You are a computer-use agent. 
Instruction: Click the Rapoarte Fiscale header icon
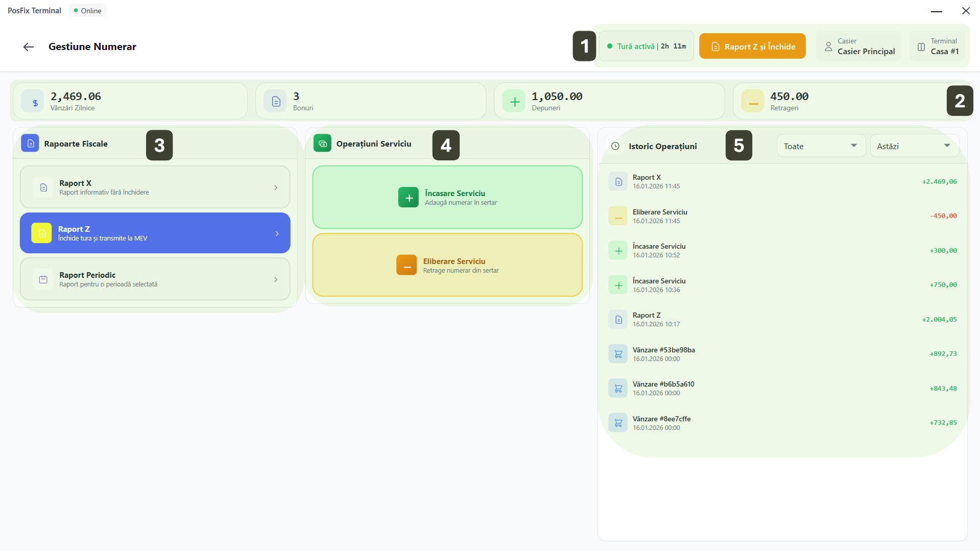tap(30, 144)
